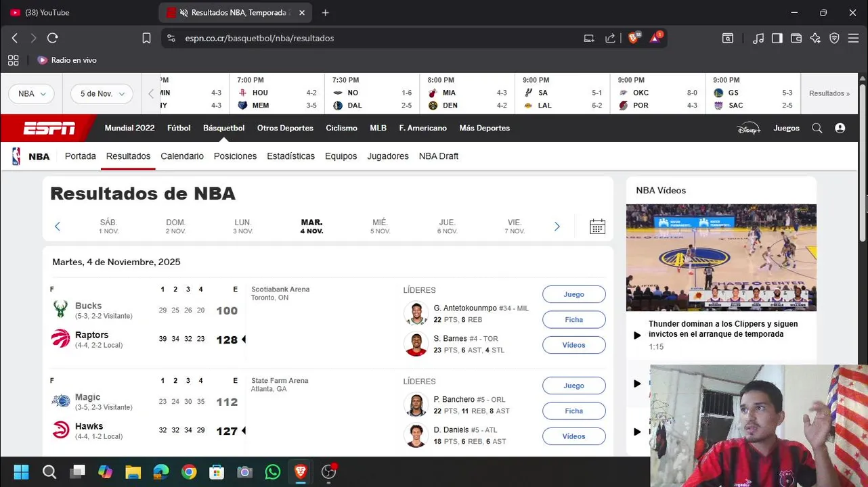Play the Thunder vs Clippers video
Image resolution: width=868 pixels, height=487 pixels.
pos(637,335)
